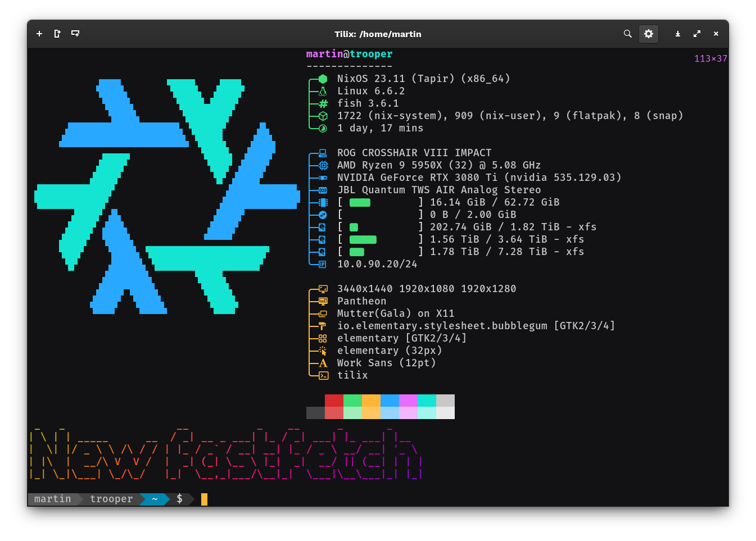The width and height of the screenshot is (756, 541).
Task: Click the Tilix: /home/martin window title
Action: point(378,34)
